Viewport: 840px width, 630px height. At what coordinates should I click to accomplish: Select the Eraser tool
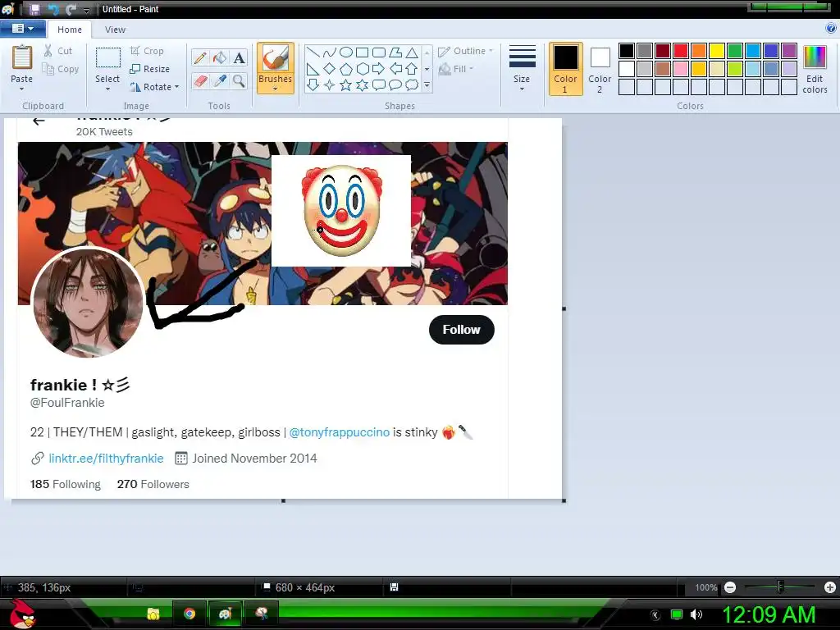click(x=200, y=81)
